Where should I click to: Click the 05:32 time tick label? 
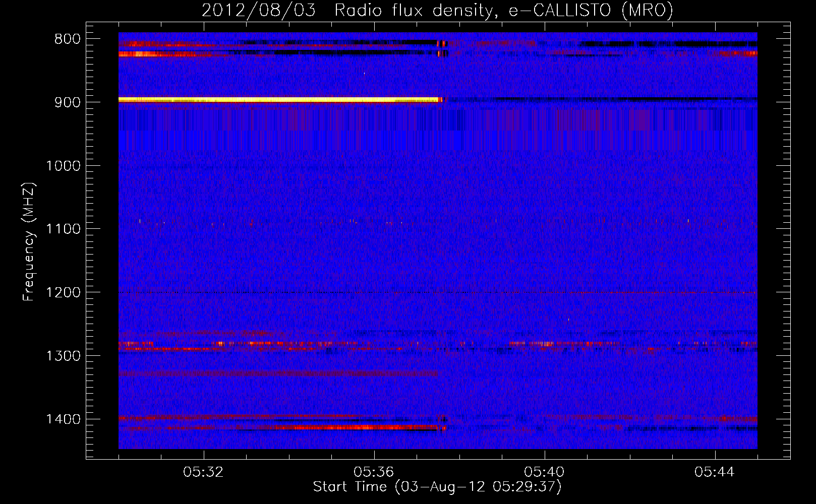[203, 472]
